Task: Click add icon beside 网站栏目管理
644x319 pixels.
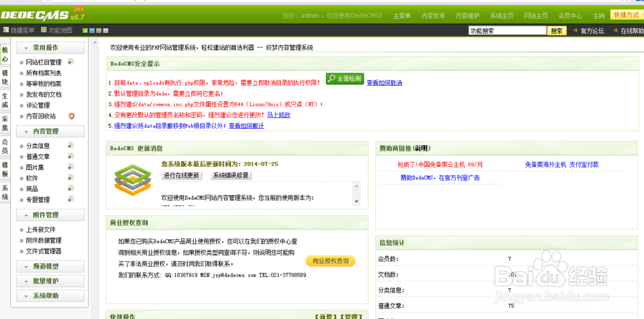Action: [x=71, y=62]
